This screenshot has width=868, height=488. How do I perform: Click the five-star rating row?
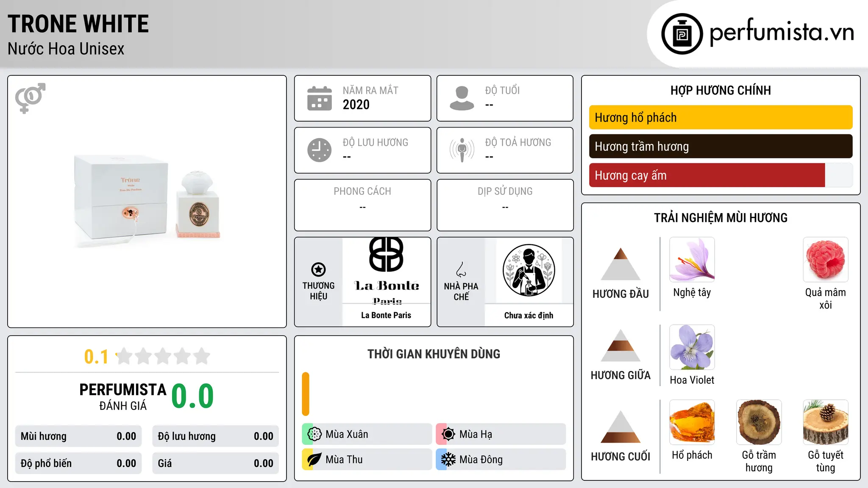163,356
